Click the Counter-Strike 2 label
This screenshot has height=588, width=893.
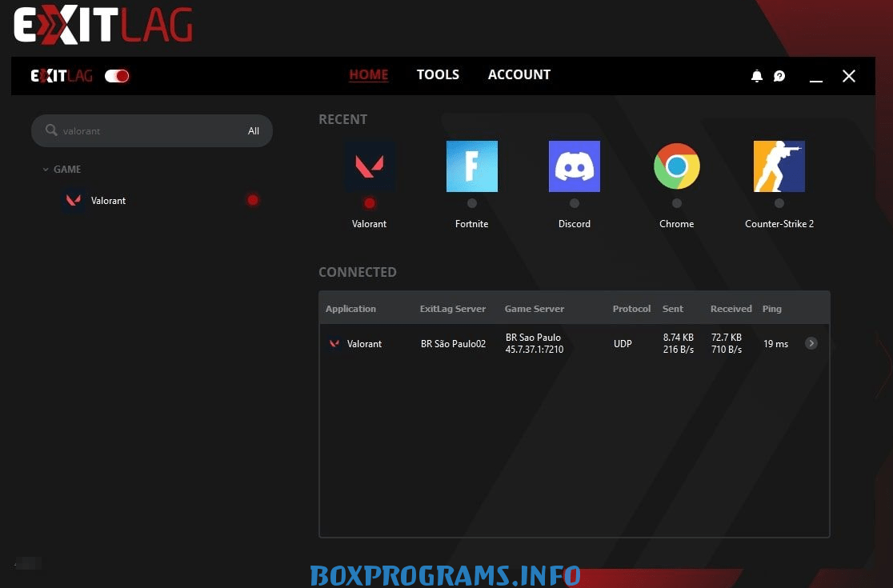coord(779,224)
